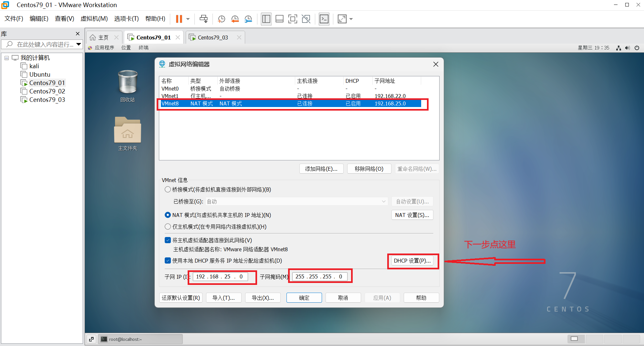This screenshot has height=346, width=644.
Task: Open the power options dropdown arrow beside pause
Action: 188,19
